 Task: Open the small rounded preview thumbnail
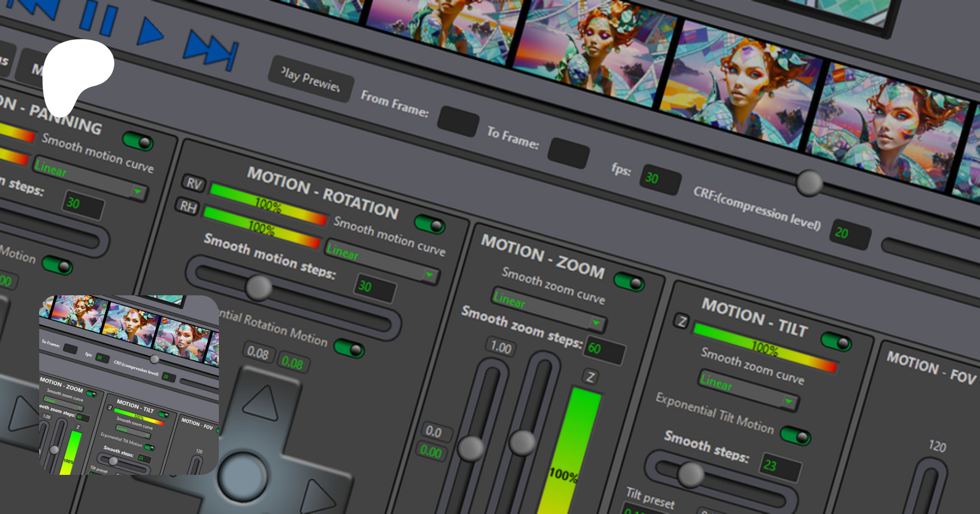pos(129,385)
